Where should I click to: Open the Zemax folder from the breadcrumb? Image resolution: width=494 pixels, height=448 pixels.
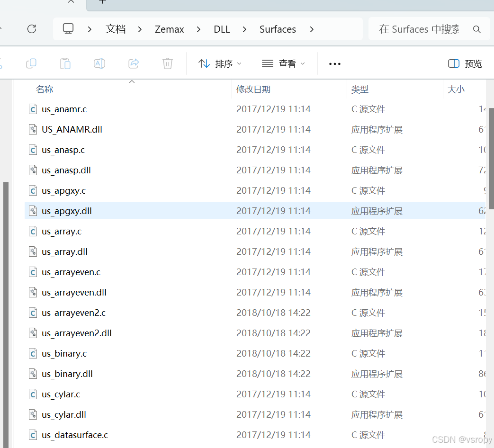click(169, 29)
